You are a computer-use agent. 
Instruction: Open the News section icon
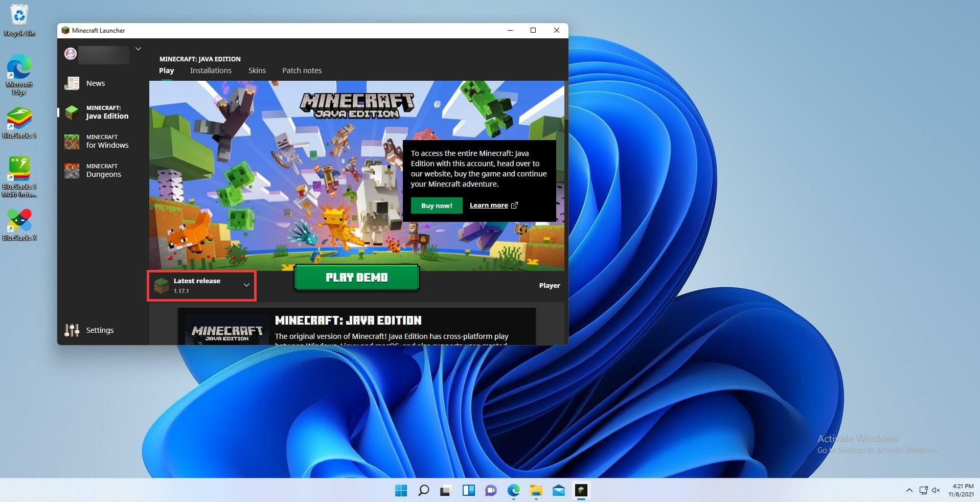[x=72, y=83]
